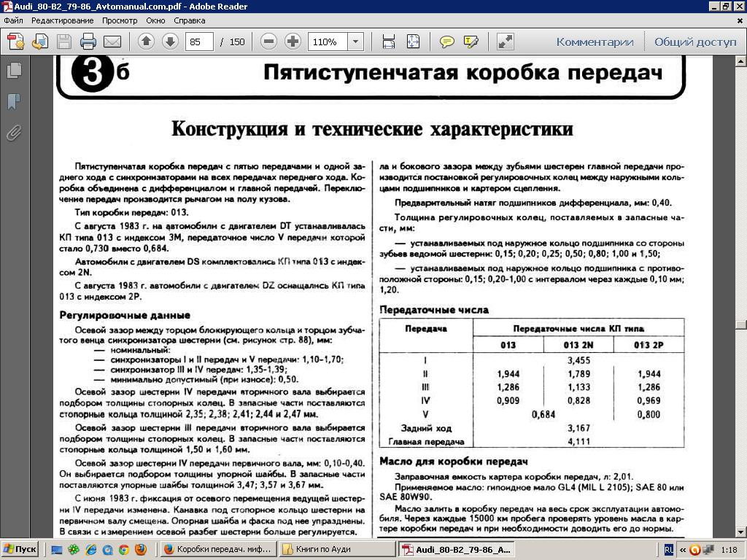This screenshot has height=560, width=747.
Task: Go to next page using down arrow
Action: (x=170, y=42)
